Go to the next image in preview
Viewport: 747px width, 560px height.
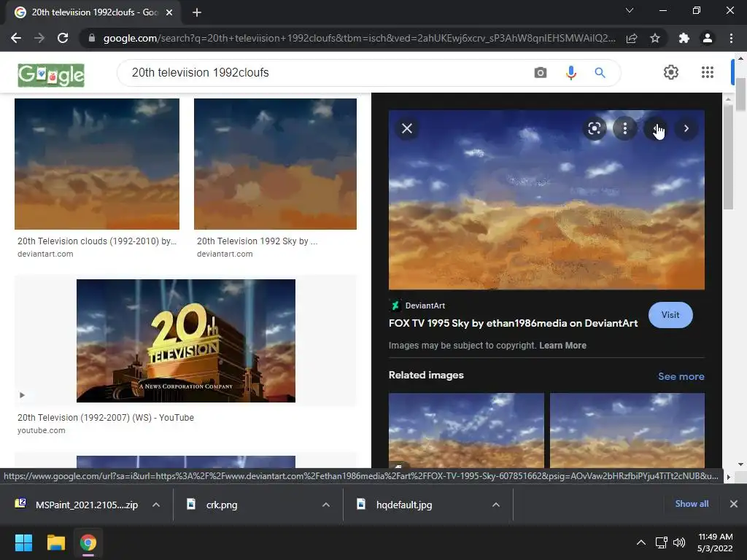pyautogui.click(x=686, y=128)
